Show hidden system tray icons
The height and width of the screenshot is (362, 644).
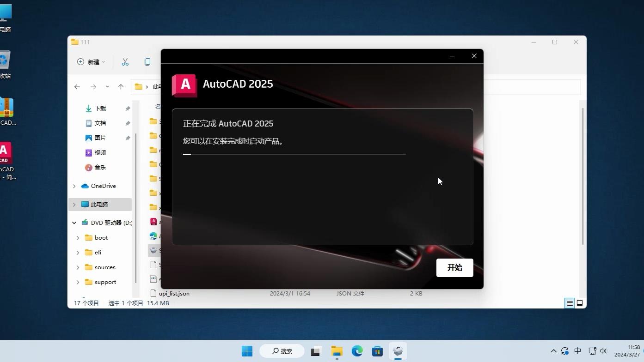[553, 351]
